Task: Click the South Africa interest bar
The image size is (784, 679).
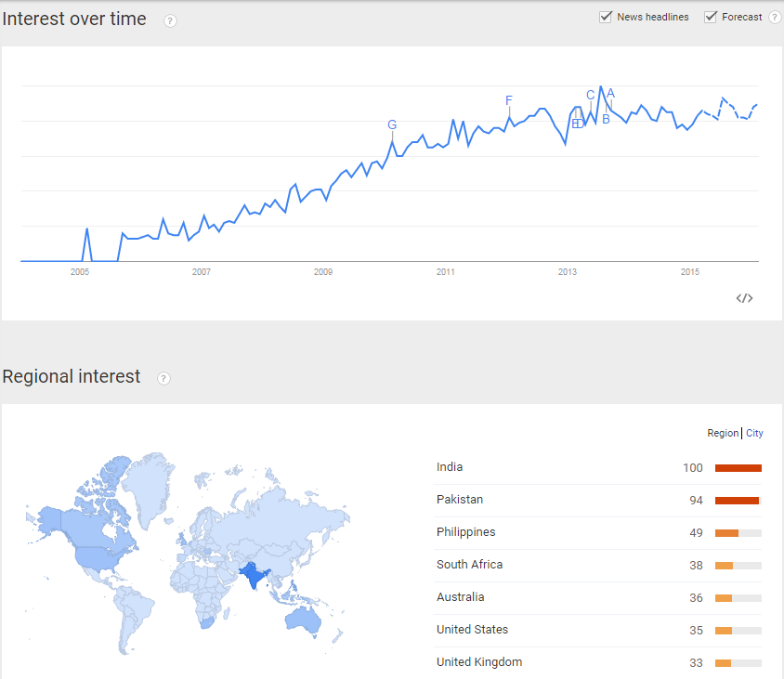Action: [x=738, y=566]
